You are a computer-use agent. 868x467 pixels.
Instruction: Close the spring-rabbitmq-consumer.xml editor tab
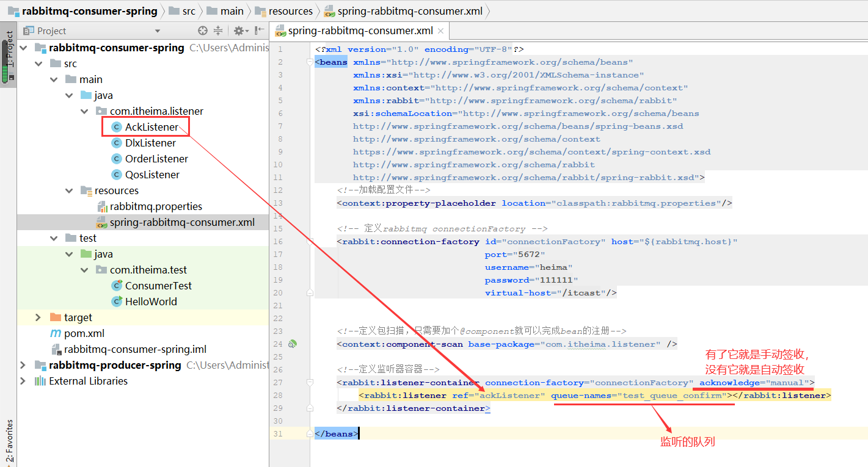coord(441,31)
